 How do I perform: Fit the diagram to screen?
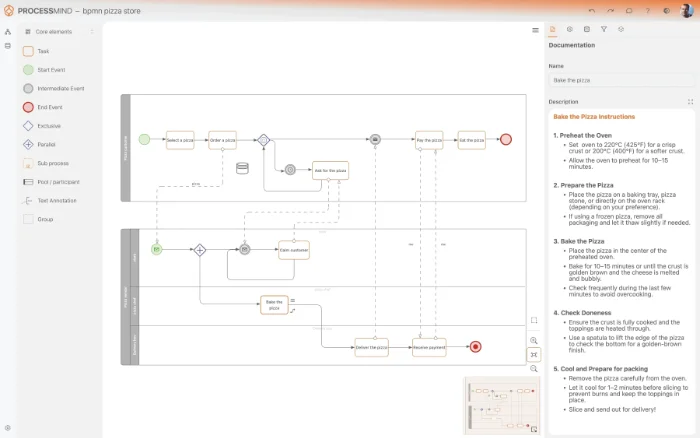pyautogui.click(x=534, y=354)
